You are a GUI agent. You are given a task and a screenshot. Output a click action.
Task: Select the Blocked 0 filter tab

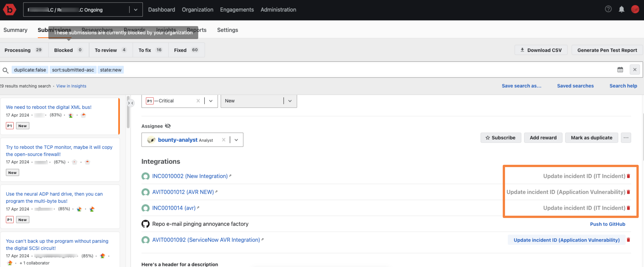(69, 50)
